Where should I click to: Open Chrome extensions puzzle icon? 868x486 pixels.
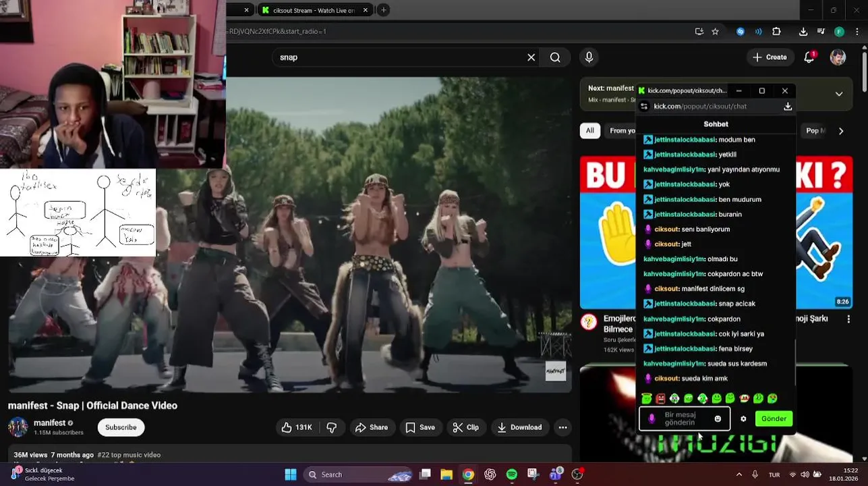click(x=776, y=32)
